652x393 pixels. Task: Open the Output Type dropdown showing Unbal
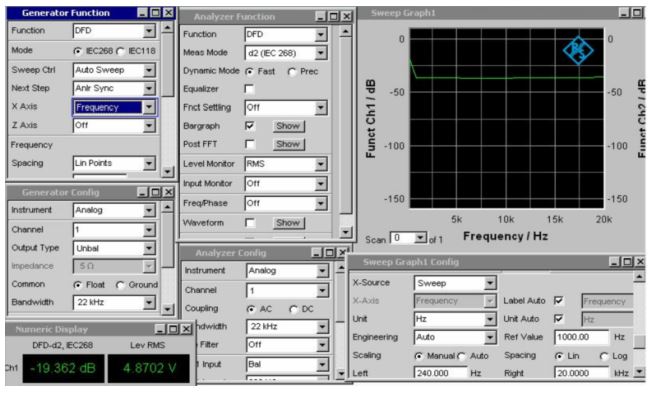tap(114, 248)
